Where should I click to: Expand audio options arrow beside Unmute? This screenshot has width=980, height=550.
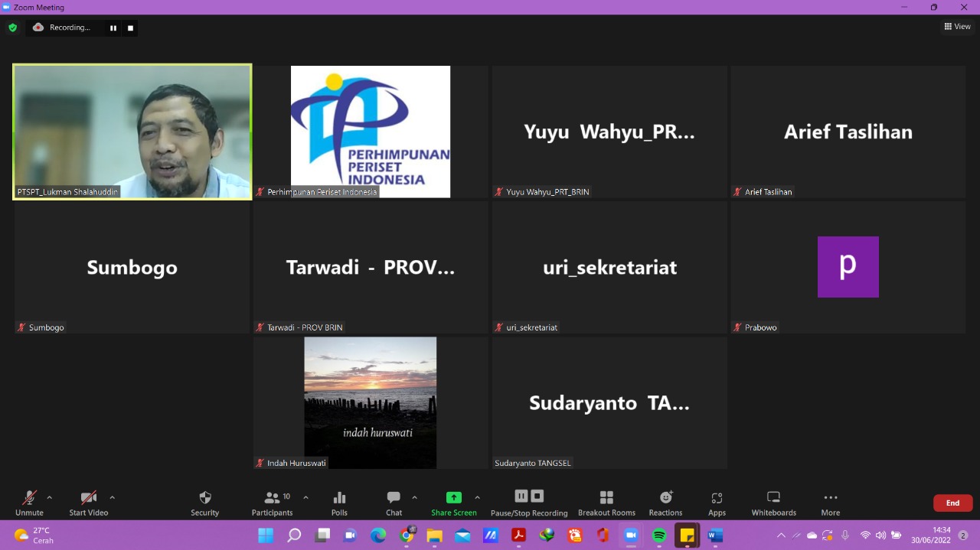(50, 497)
